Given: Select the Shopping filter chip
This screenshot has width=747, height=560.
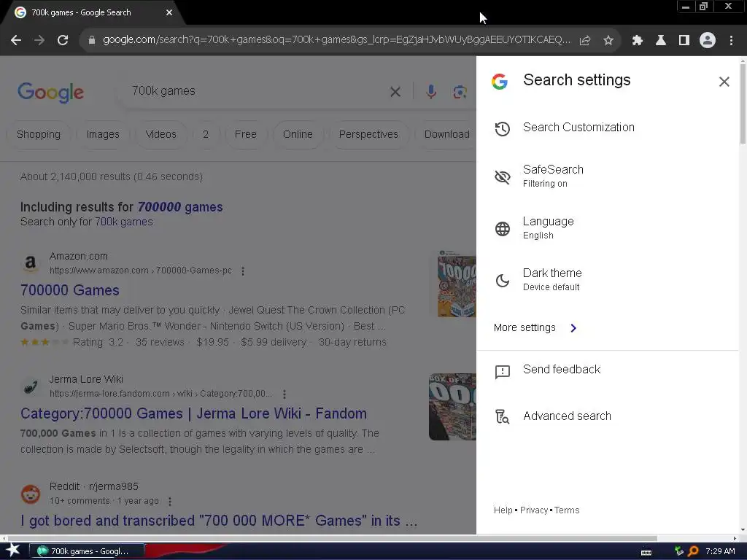Looking at the screenshot, I should point(39,134).
